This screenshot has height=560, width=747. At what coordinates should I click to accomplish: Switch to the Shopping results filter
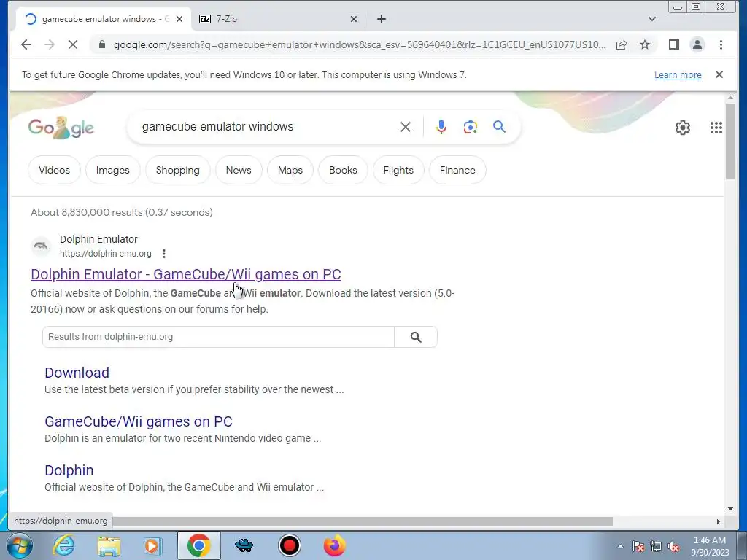178,170
